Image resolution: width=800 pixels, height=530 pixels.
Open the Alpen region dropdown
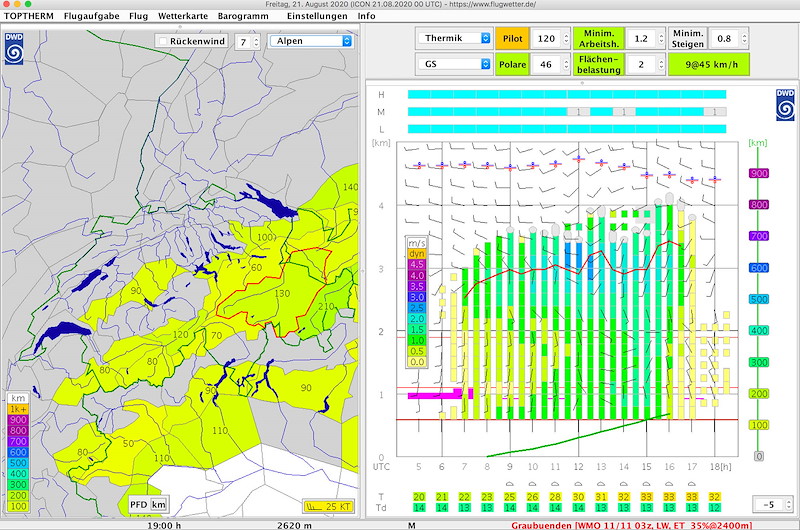tap(311, 42)
